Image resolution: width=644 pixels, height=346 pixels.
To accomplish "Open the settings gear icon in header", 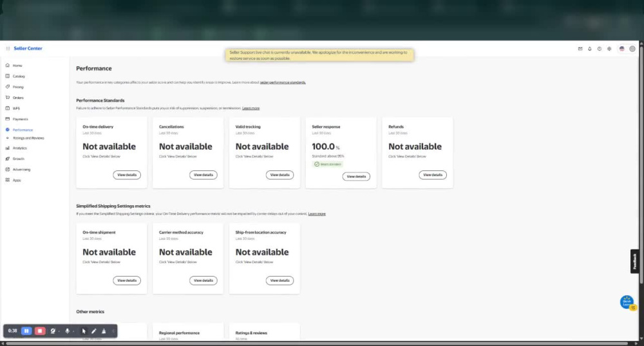I will tap(609, 49).
